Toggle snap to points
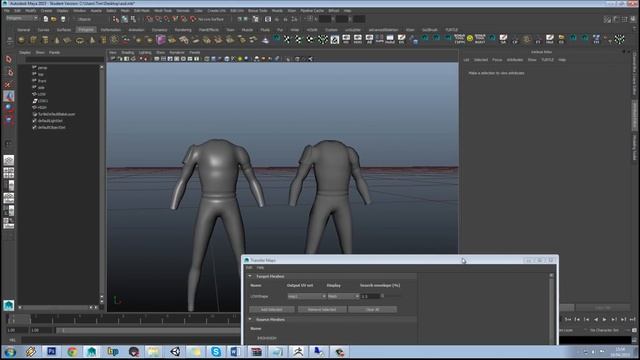This screenshot has height=360, width=640. pos(167,19)
